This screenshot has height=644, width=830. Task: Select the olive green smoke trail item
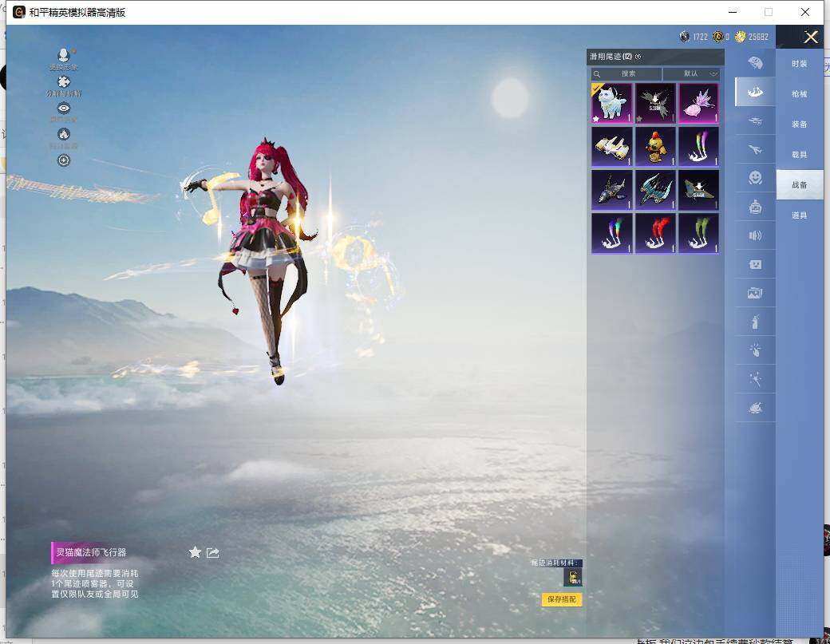pyautogui.click(x=699, y=233)
